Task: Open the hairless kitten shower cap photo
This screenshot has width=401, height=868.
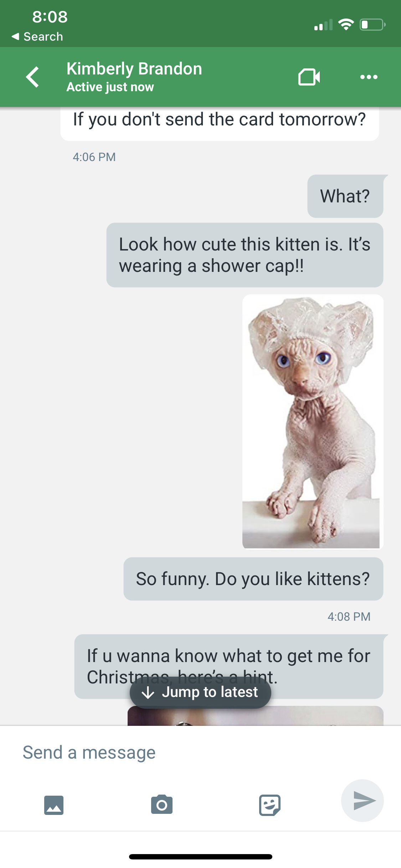Action: pyautogui.click(x=313, y=421)
